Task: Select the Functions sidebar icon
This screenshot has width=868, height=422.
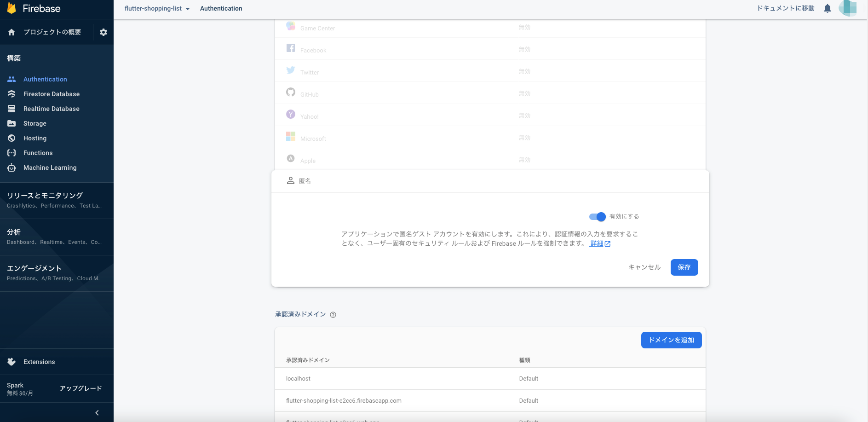Action: 11,153
